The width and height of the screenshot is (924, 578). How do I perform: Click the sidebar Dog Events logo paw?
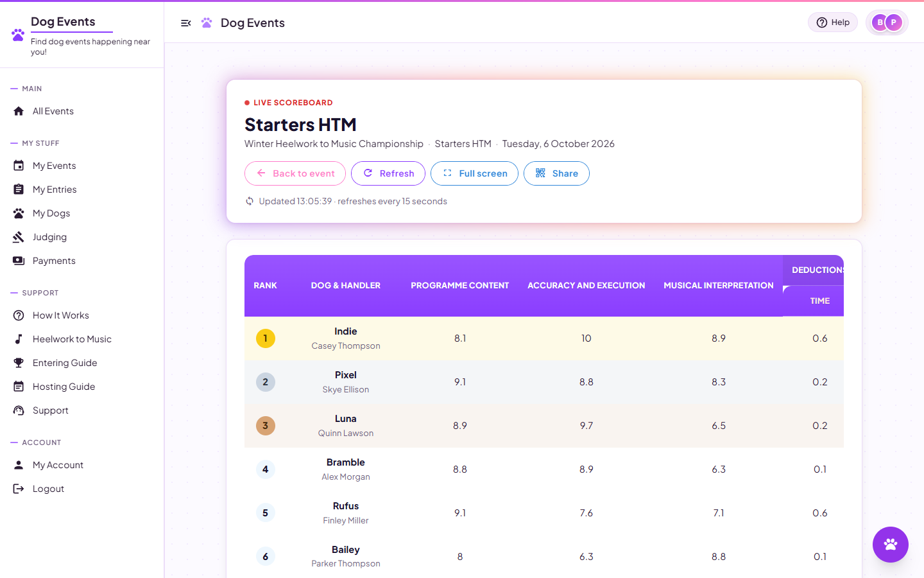(18, 35)
